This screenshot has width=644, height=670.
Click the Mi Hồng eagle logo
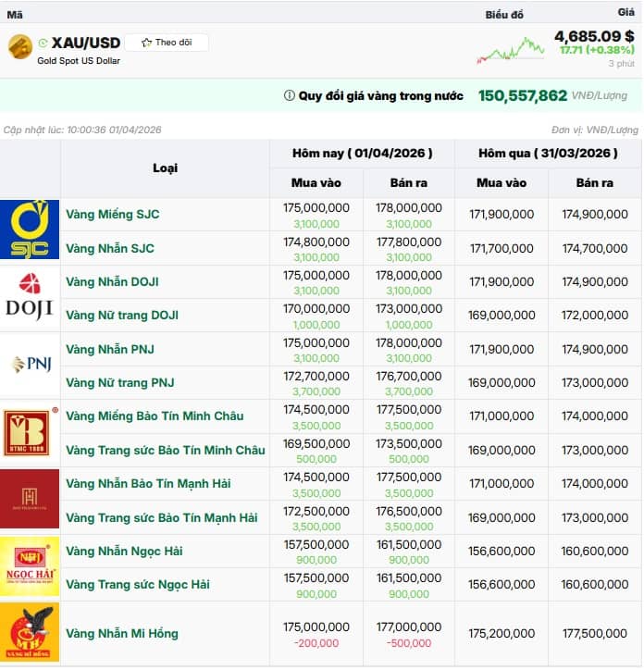(x=30, y=632)
